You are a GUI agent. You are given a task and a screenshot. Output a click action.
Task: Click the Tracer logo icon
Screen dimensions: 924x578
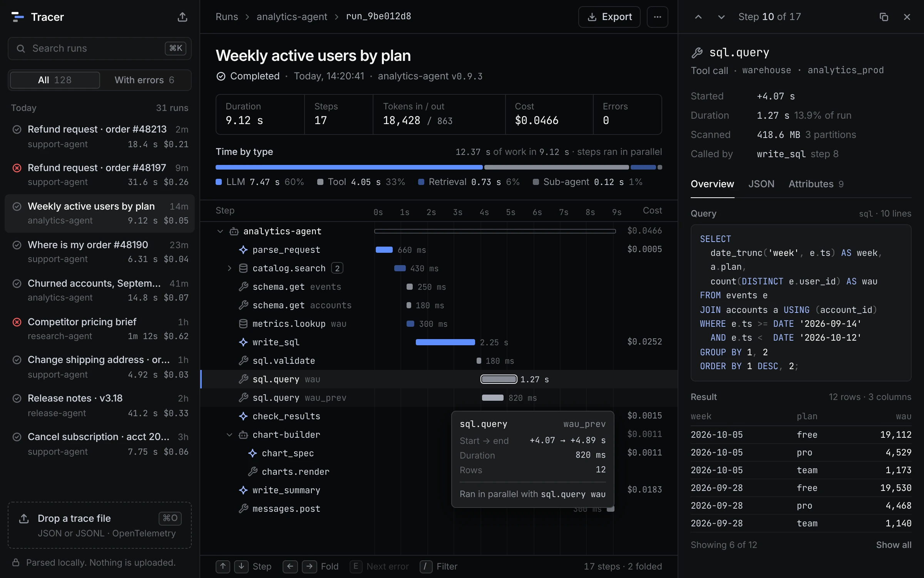pos(18,17)
